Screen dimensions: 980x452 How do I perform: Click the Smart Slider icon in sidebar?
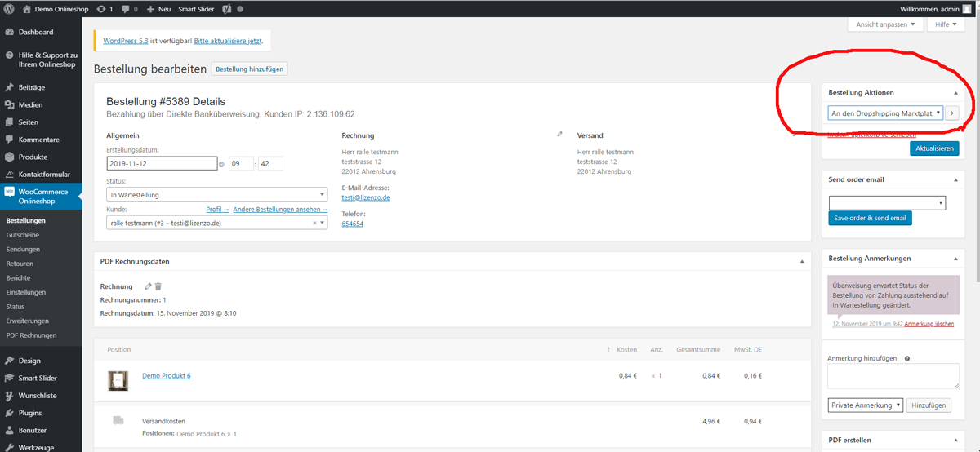[x=9, y=379]
